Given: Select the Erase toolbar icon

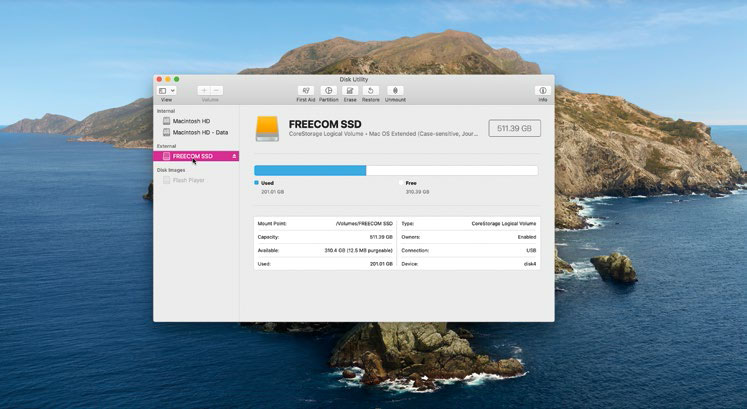Looking at the screenshot, I should [350, 90].
